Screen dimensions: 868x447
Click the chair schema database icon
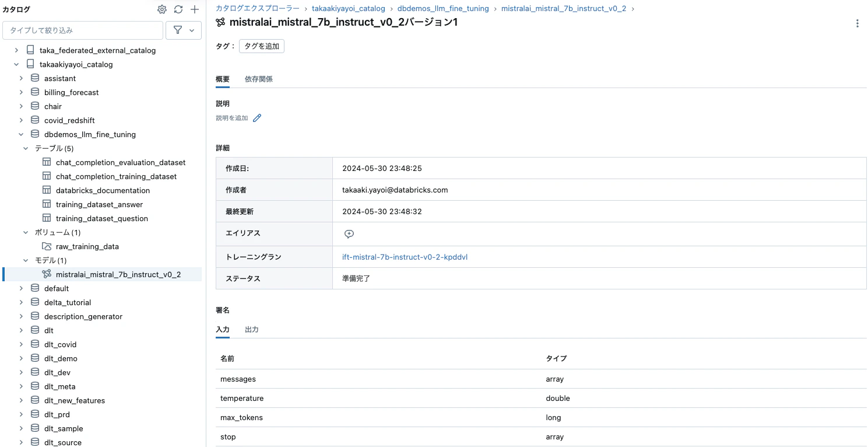pyautogui.click(x=35, y=106)
